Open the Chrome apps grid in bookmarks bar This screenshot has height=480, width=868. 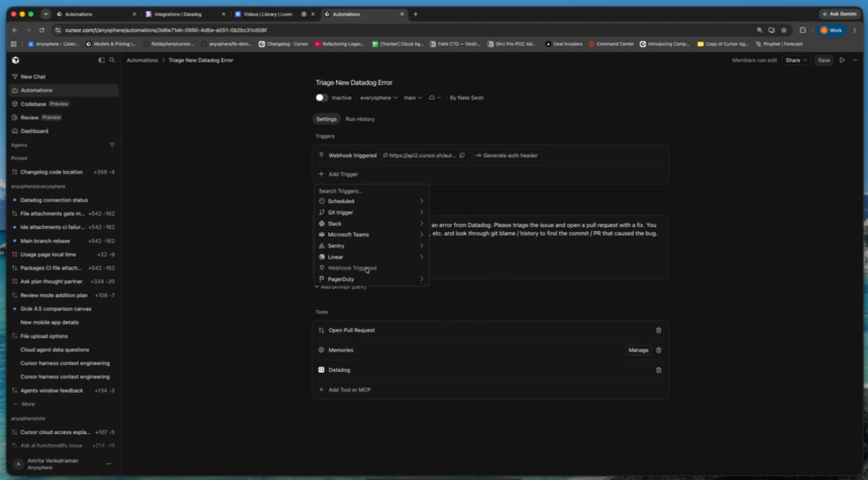(x=14, y=44)
